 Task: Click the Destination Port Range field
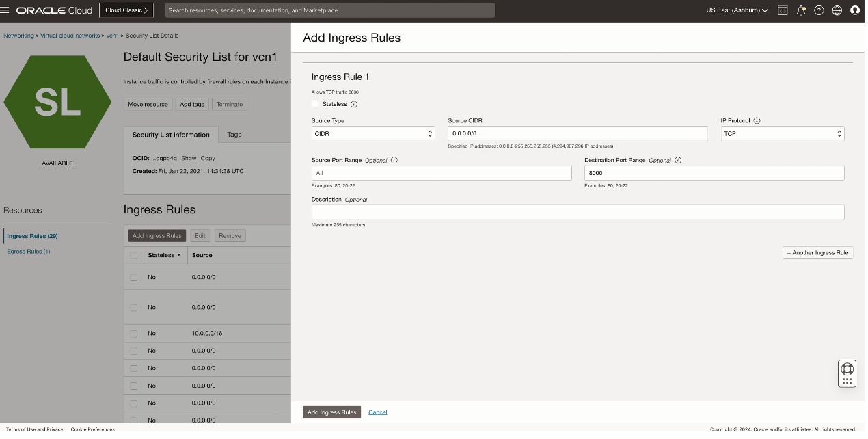point(714,174)
